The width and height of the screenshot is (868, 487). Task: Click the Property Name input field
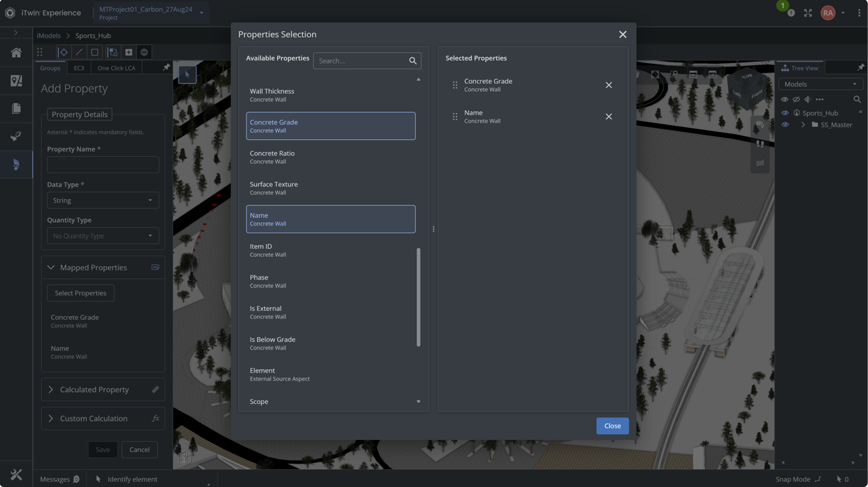(103, 165)
